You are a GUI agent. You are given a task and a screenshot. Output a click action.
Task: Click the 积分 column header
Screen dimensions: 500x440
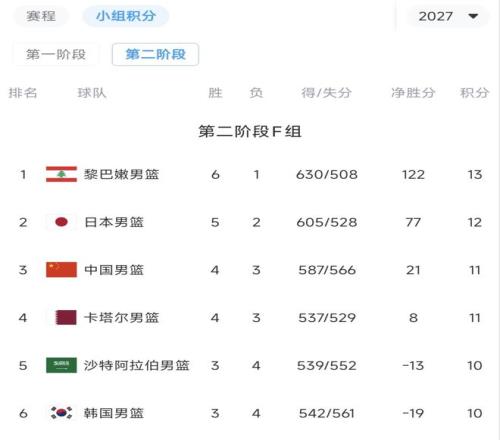[474, 93]
